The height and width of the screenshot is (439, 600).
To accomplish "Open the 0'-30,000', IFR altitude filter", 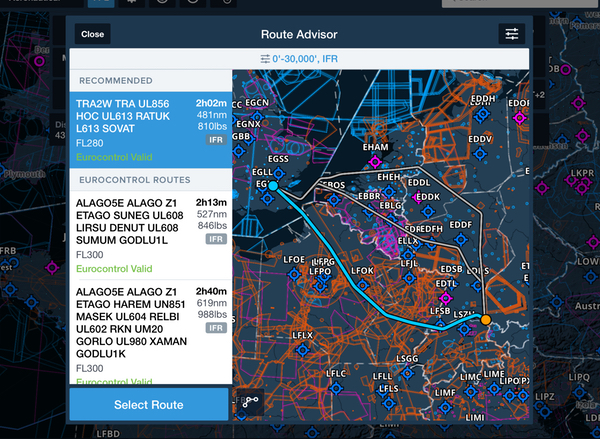I will click(x=300, y=60).
